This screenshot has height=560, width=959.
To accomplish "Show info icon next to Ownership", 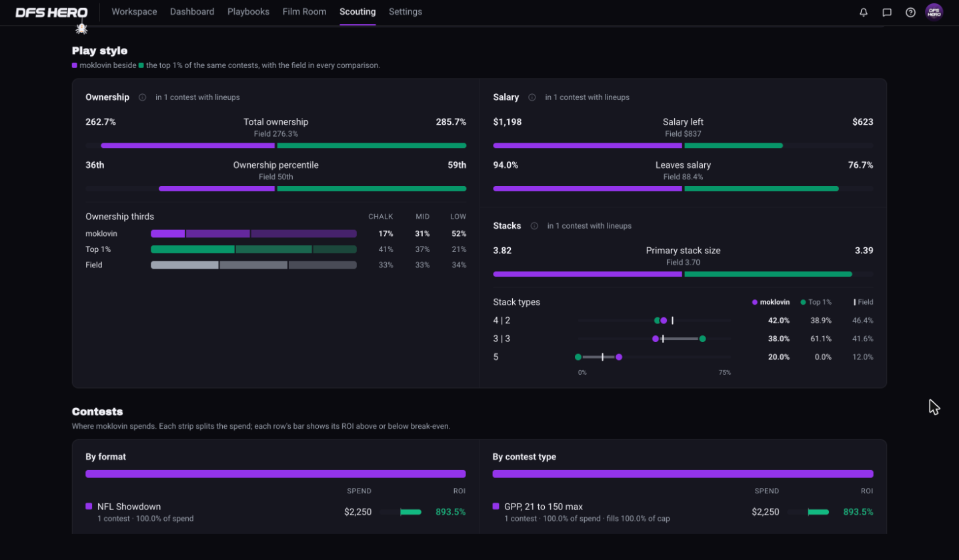I will tap(142, 97).
